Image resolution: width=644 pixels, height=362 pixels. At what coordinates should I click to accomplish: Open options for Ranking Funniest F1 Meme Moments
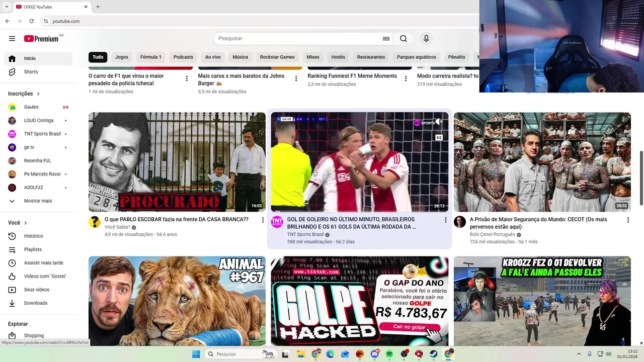click(406, 78)
